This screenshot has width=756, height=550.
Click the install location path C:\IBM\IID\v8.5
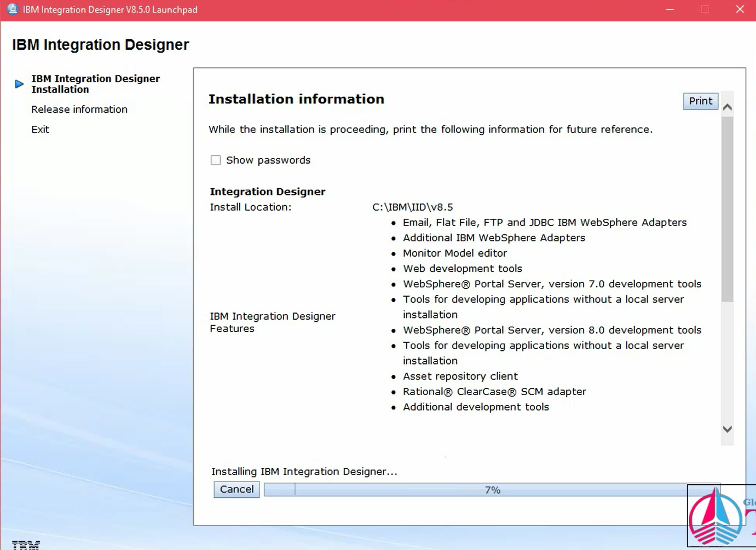[412, 207]
